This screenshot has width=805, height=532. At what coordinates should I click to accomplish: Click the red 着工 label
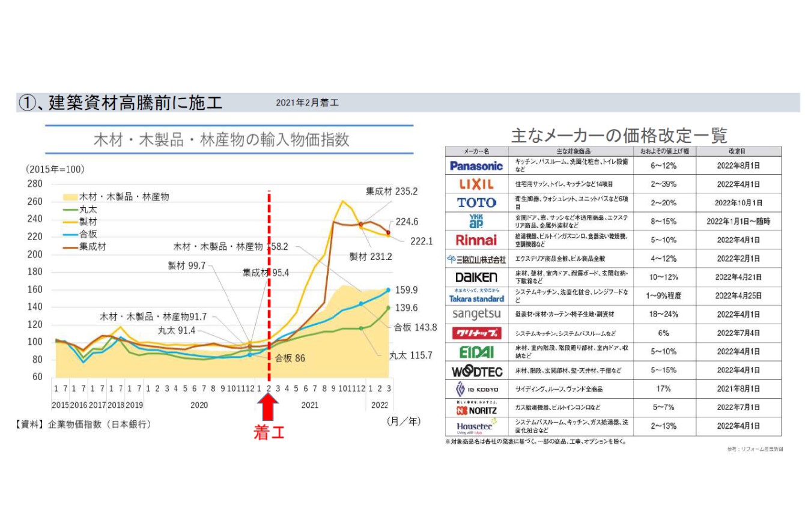pos(269,431)
